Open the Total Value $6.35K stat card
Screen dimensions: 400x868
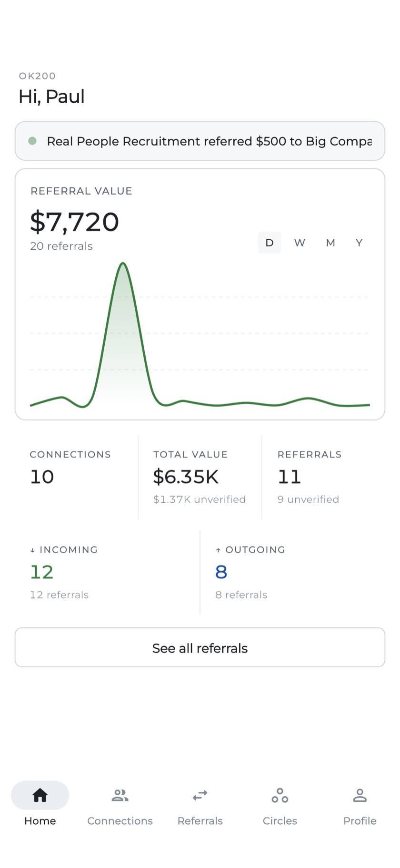tap(200, 477)
